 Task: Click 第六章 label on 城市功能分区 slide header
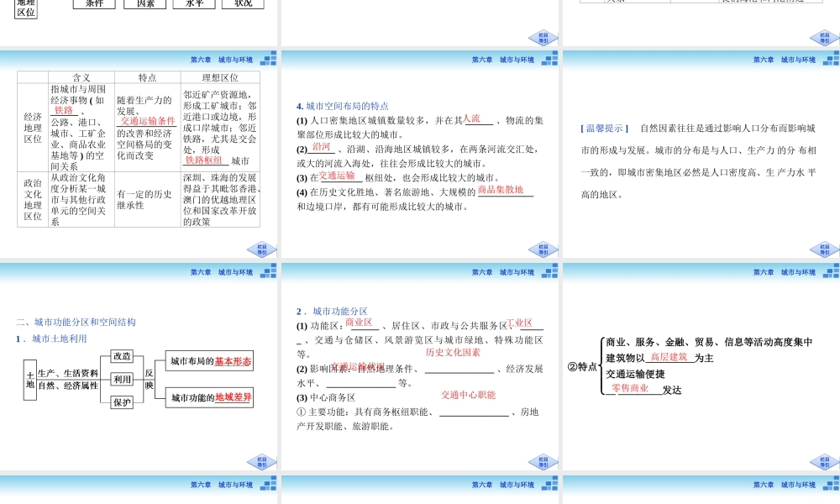tap(482, 273)
